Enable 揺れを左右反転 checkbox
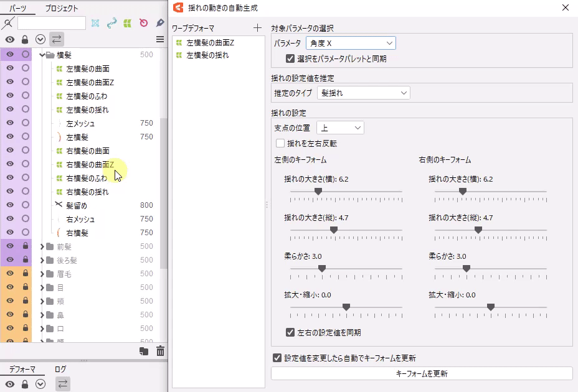The height and width of the screenshot is (392, 578). coord(280,143)
